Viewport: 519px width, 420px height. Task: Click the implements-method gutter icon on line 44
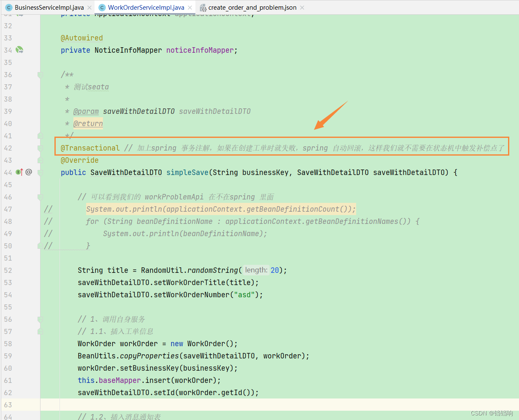pos(19,172)
